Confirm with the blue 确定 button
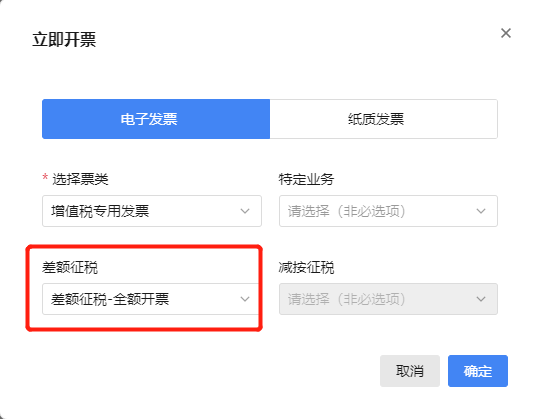The height and width of the screenshot is (419, 533). coord(478,371)
